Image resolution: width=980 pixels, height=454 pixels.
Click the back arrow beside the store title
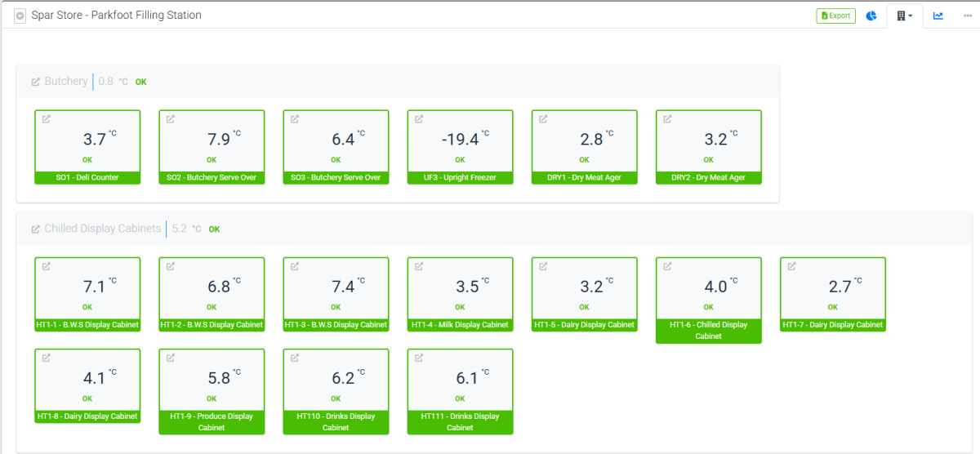(x=20, y=16)
